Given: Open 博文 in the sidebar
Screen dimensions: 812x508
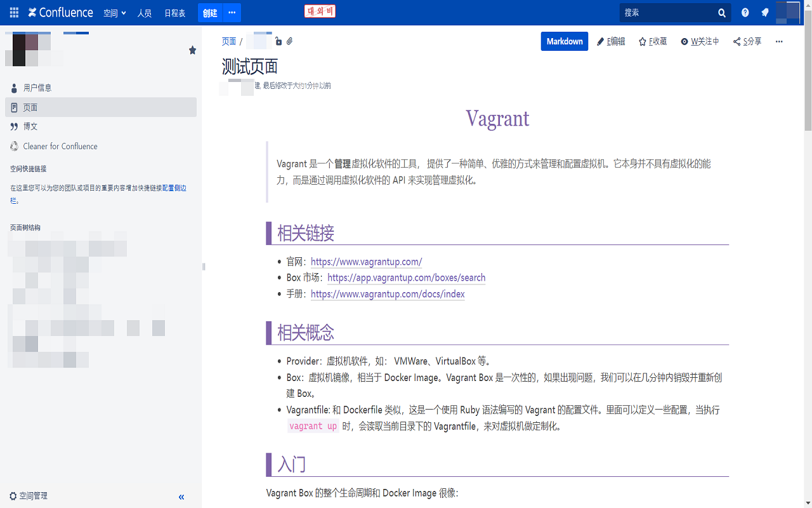Looking at the screenshot, I should click(x=101, y=126).
